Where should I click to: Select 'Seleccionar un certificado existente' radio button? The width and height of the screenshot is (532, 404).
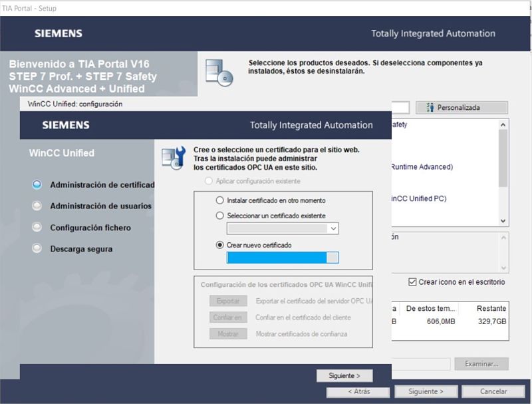coord(220,216)
